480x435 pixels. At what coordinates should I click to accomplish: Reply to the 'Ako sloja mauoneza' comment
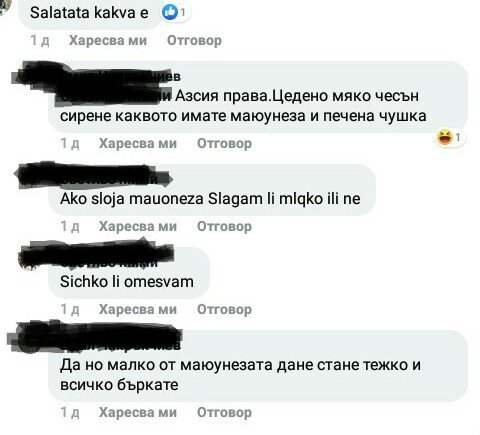pos(224,227)
